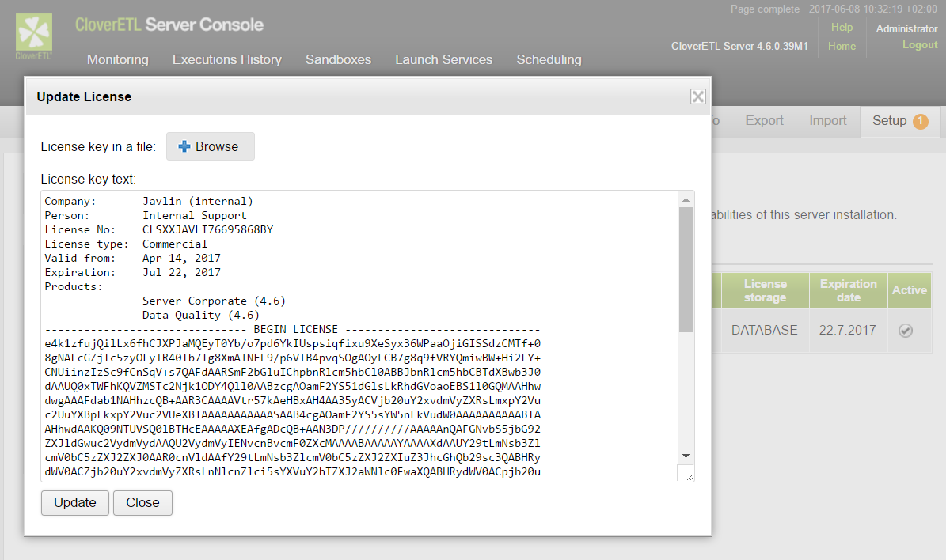Image resolution: width=946 pixels, height=560 pixels.
Task: Click the License storage column header
Action: click(x=765, y=290)
